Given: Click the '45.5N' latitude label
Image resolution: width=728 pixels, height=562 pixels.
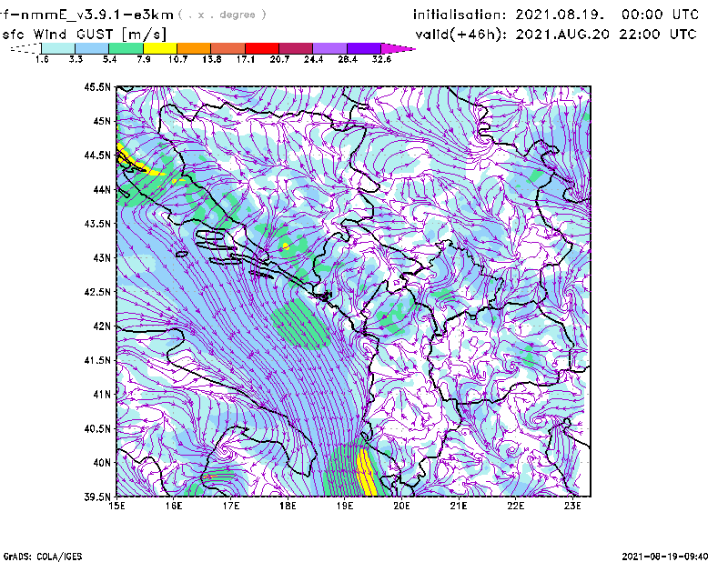Looking at the screenshot, I should (x=97, y=86).
